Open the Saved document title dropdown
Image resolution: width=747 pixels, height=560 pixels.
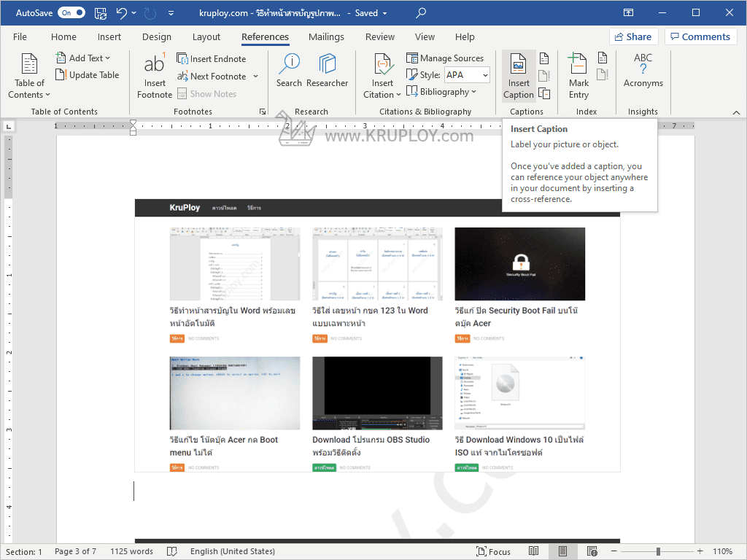384,13
